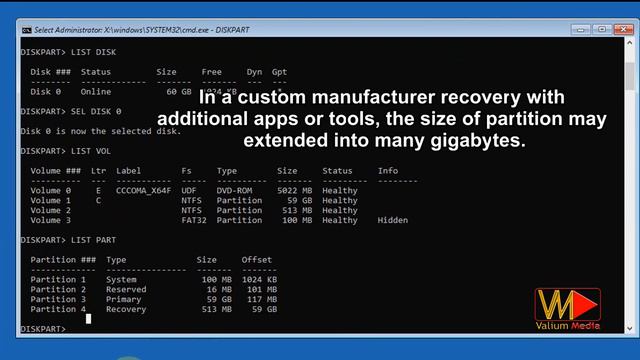Click the 'Recovery' partition type
The width and height of the screenshot is (640, 360).
(126, 309)
